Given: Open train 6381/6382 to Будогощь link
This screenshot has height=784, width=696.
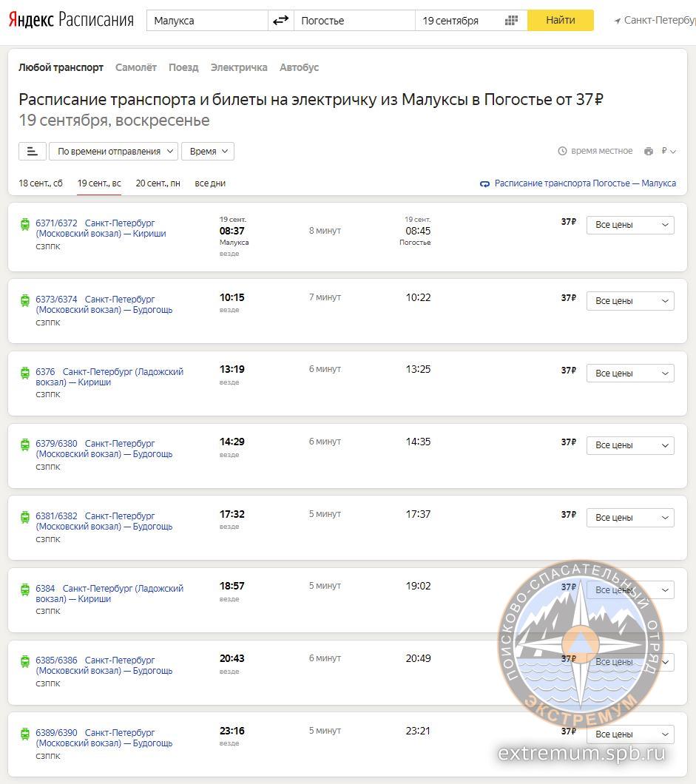Looking at the screenshot, I should (104, 521).
